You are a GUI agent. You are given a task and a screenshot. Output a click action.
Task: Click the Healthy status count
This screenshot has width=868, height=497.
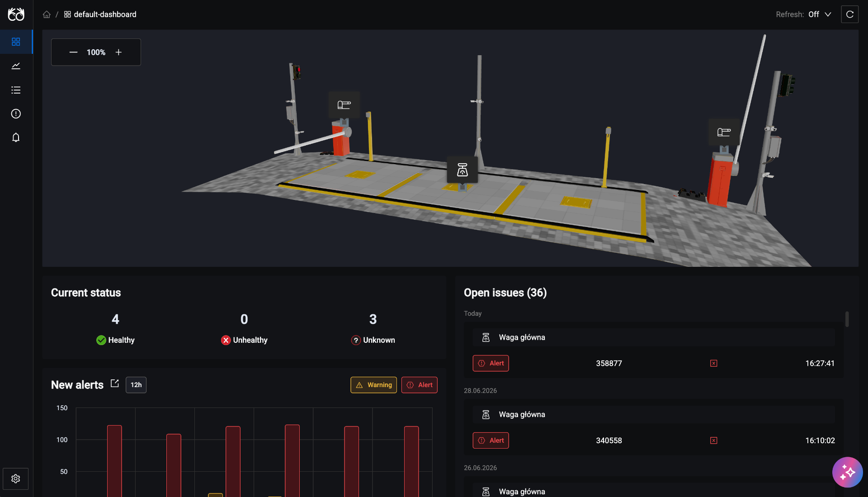(x=115, y=319)
